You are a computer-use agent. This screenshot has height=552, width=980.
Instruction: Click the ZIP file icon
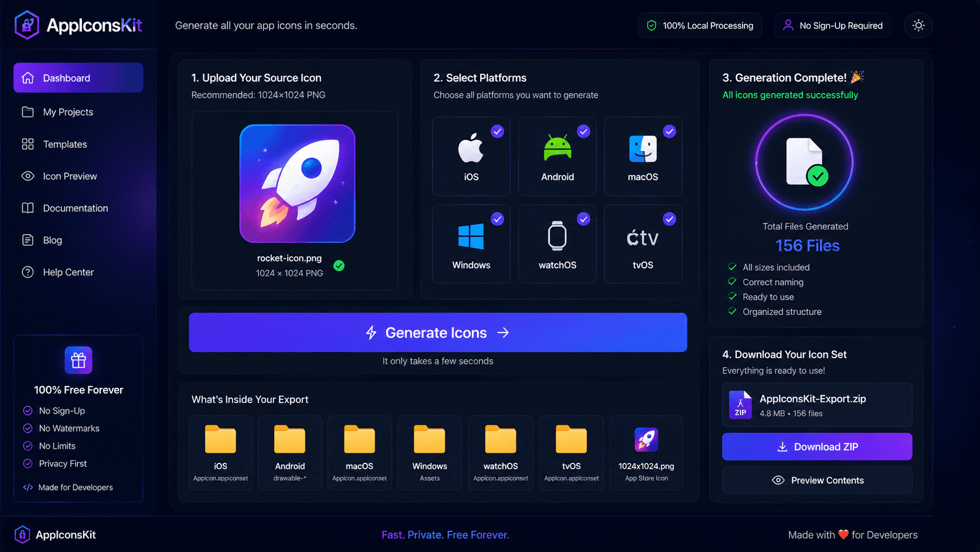tap(740, 405)
